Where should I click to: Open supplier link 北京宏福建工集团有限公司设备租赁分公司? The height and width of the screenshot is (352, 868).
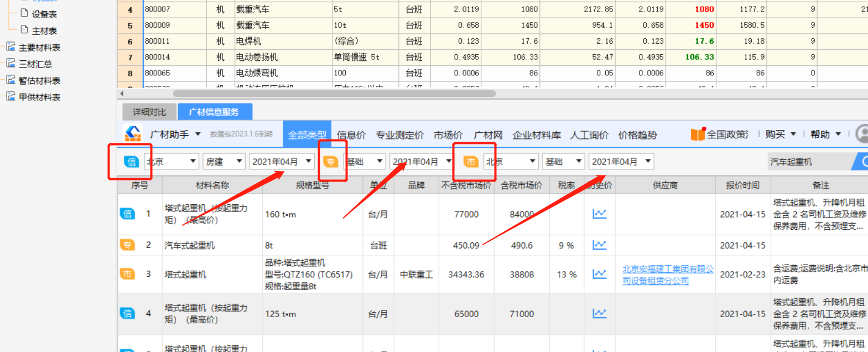point(668,275)
